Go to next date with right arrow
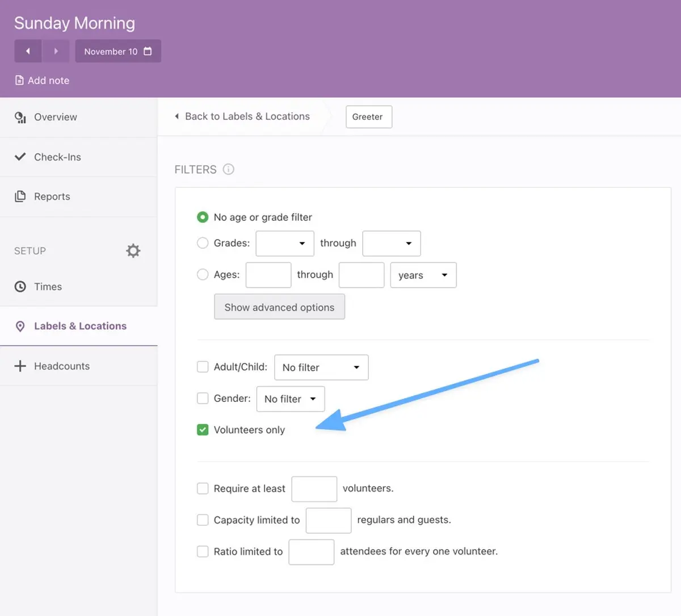This screenshot has width=681, height=616. coord(56,51)
